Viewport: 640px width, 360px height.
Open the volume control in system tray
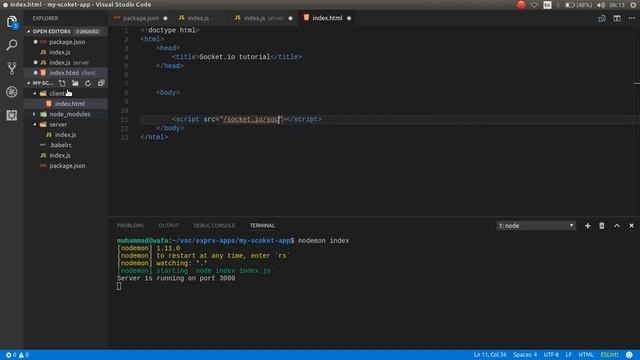(x=601, y=5)
